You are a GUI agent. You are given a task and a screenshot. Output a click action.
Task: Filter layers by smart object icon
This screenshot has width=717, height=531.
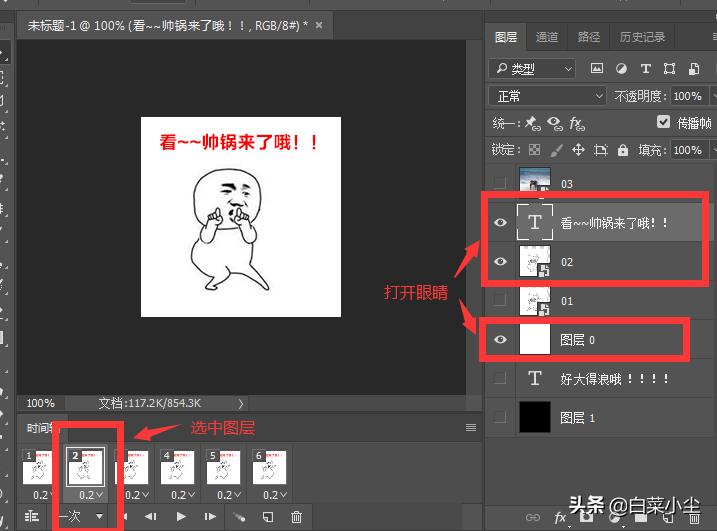(694, 69)
